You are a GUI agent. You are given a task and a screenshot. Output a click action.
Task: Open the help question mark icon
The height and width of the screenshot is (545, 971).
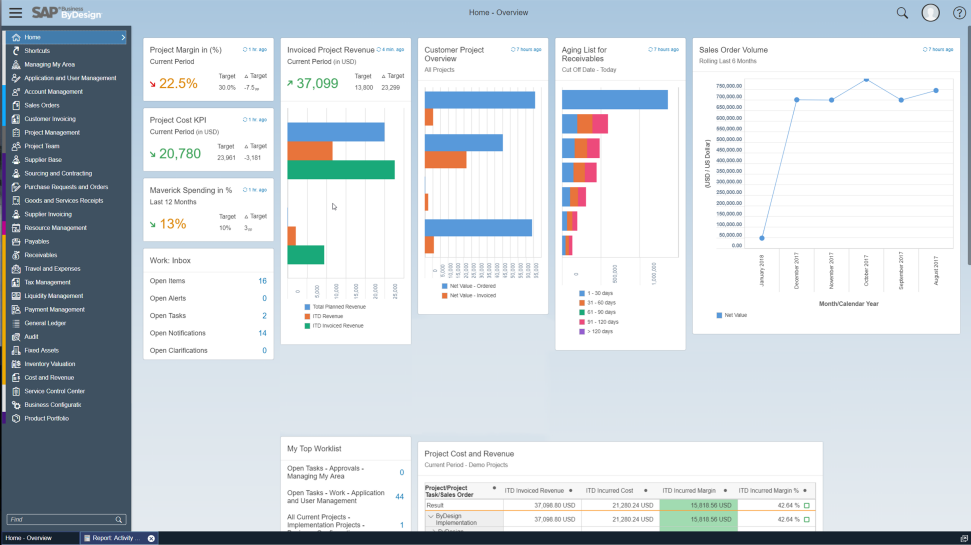[958, 13]
